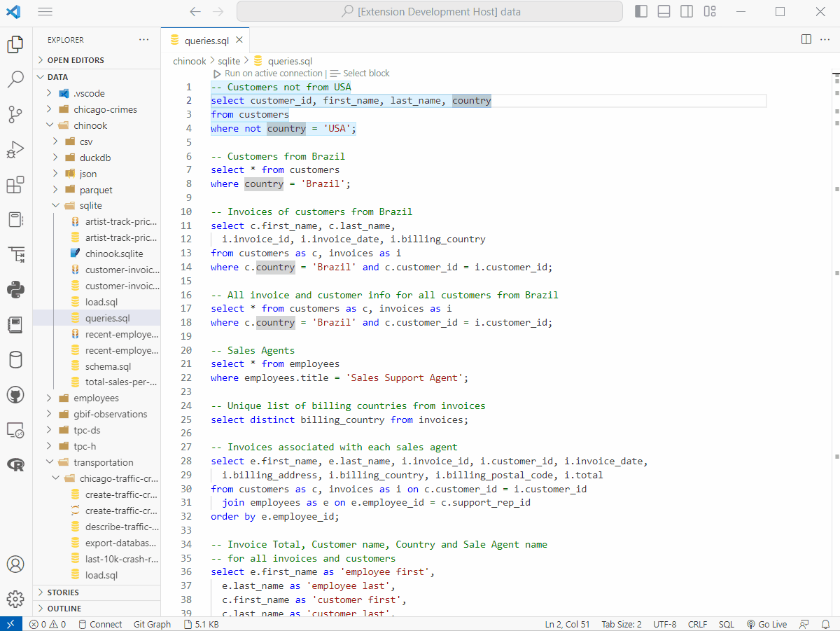Open the R extension icon

(15, 464)
